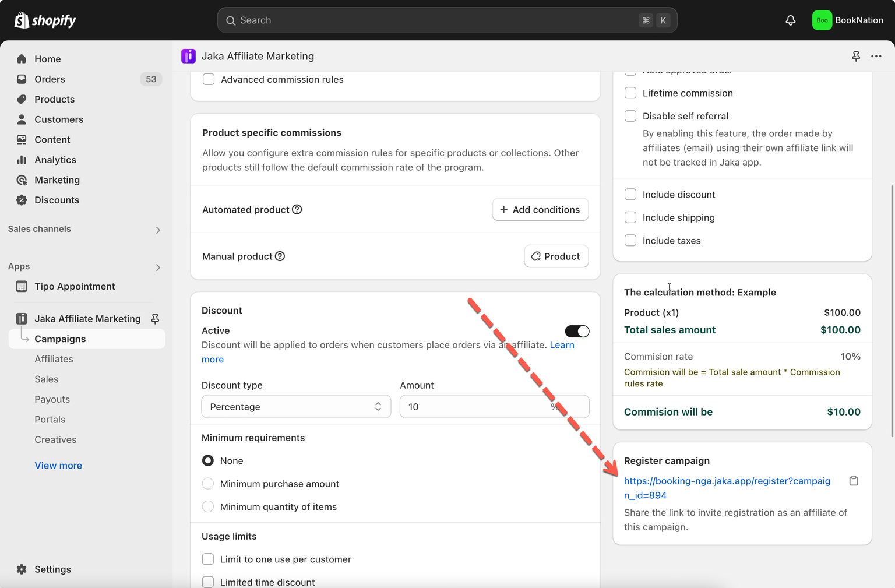The image size is (895, 588).
Task: Click the Automated product help icon
Action: [297, 210]
